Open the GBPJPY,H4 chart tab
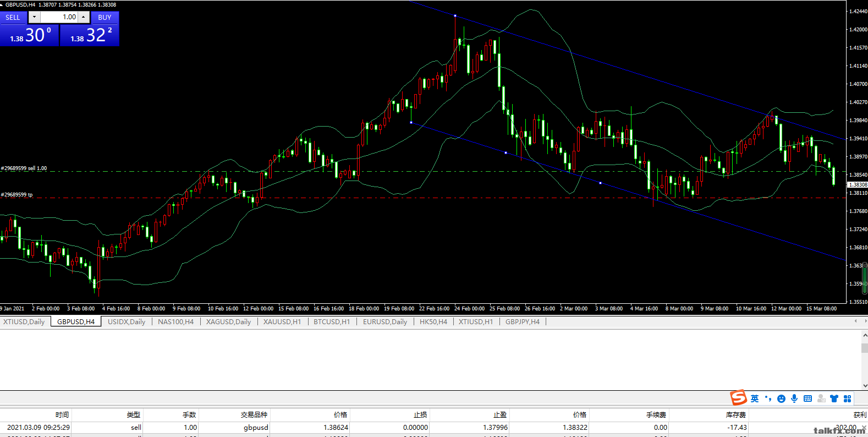The width and height of the screenshot is (868, 437). point(523,322)
